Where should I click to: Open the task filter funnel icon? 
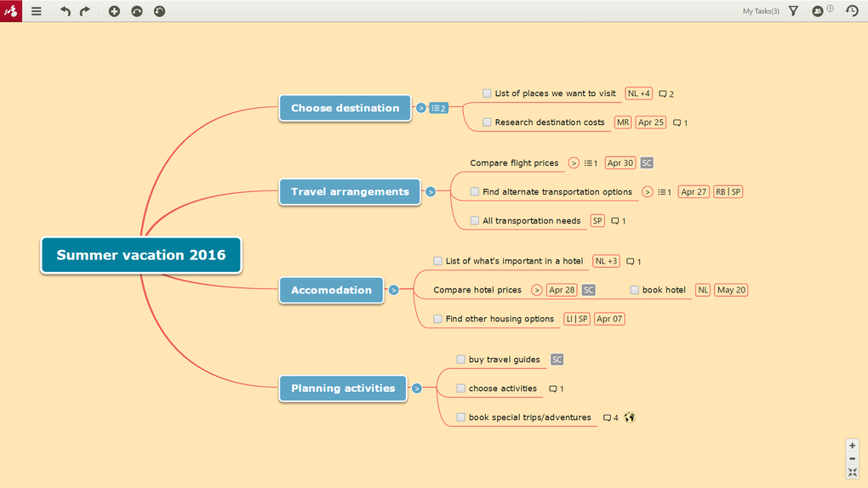(793, 11)
